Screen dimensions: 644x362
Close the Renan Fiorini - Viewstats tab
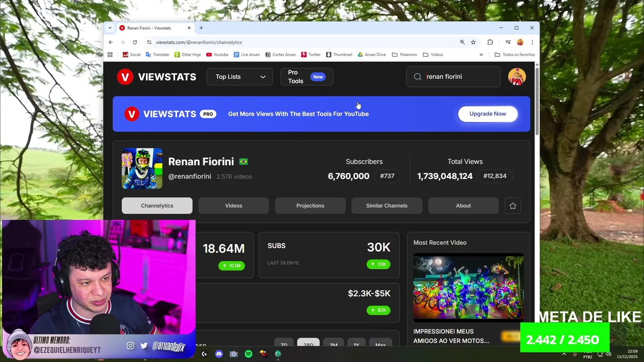189,28
